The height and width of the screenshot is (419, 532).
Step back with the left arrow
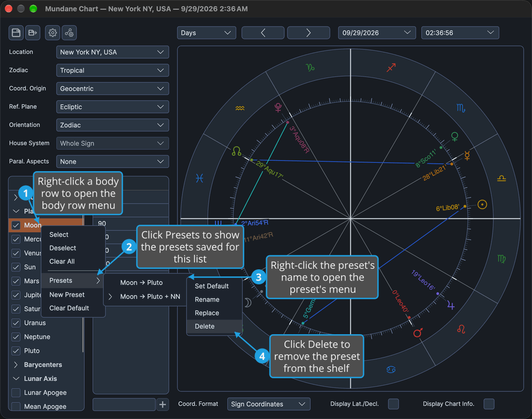263,33
